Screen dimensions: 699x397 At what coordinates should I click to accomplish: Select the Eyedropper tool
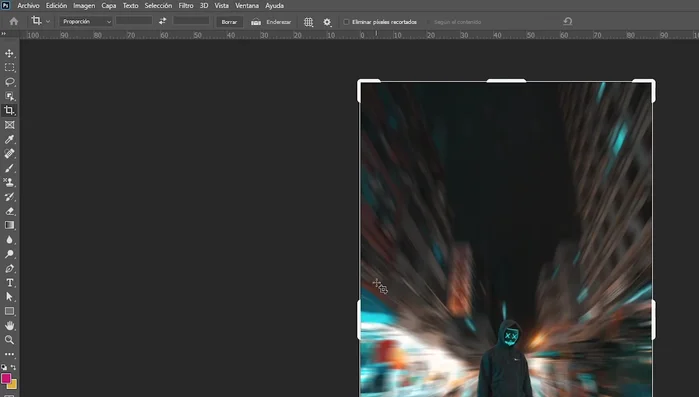tap(9, 139)
